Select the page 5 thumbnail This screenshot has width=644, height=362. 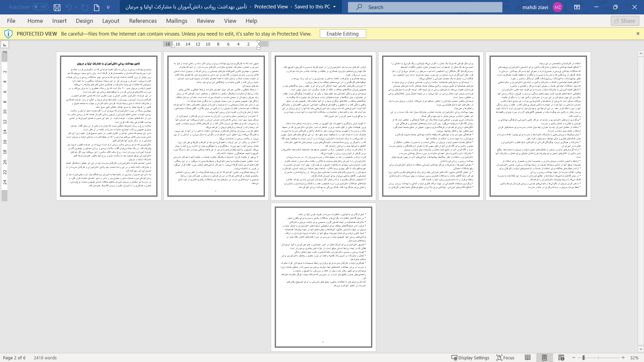tap(538, 126)
